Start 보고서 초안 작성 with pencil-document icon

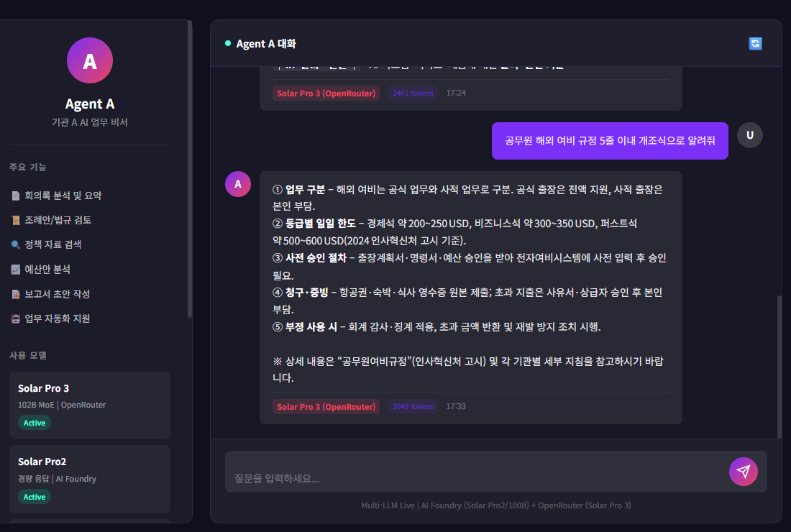click(17, 293)
